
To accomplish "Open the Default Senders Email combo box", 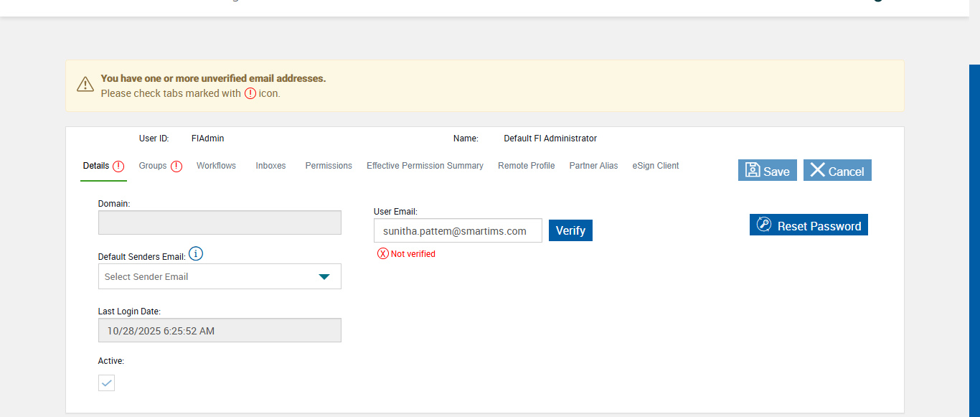I will (208, 276).
